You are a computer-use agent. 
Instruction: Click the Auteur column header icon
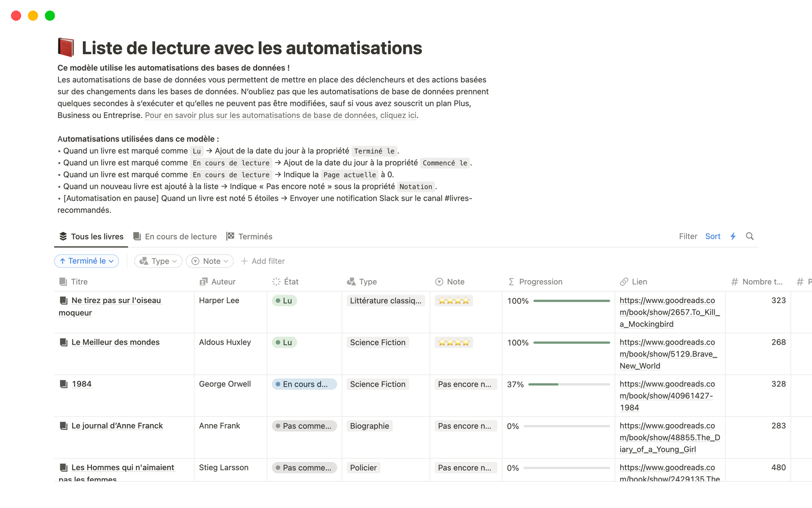203,282
